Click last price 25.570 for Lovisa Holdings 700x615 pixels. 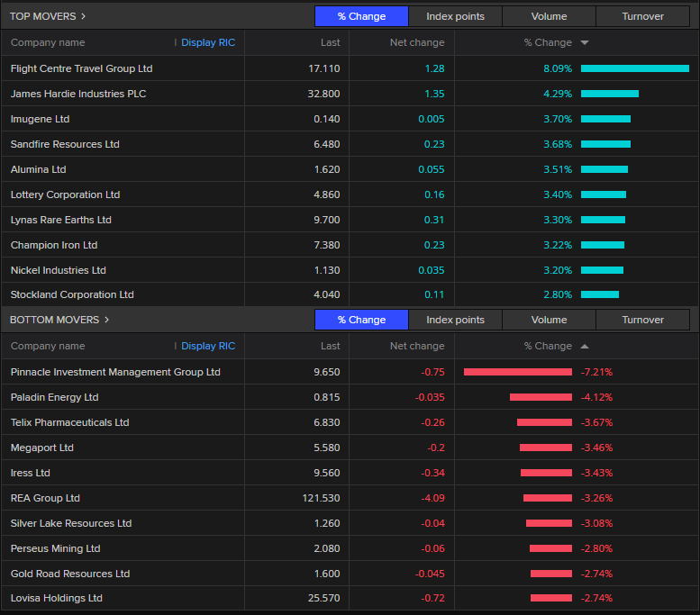(324, 598)
